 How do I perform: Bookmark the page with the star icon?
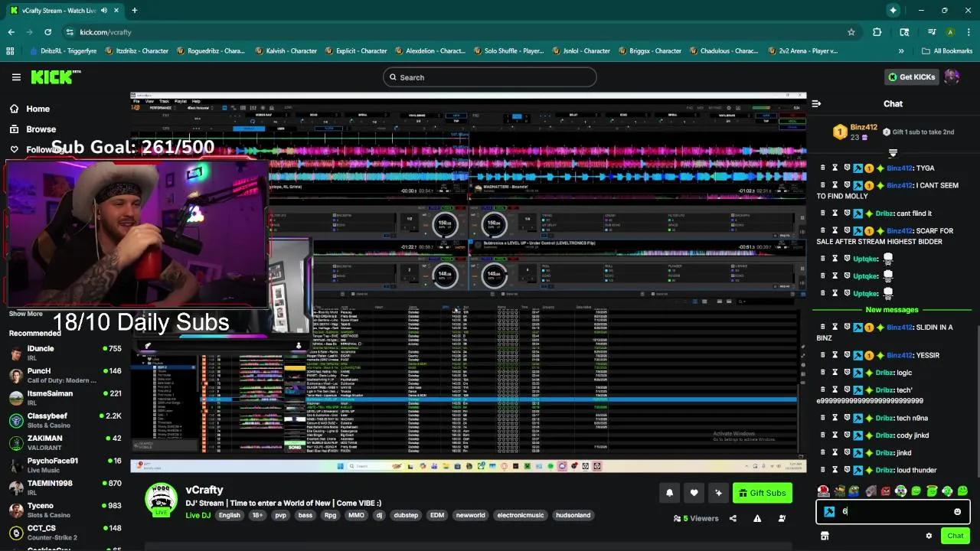[x=851, y=32]
